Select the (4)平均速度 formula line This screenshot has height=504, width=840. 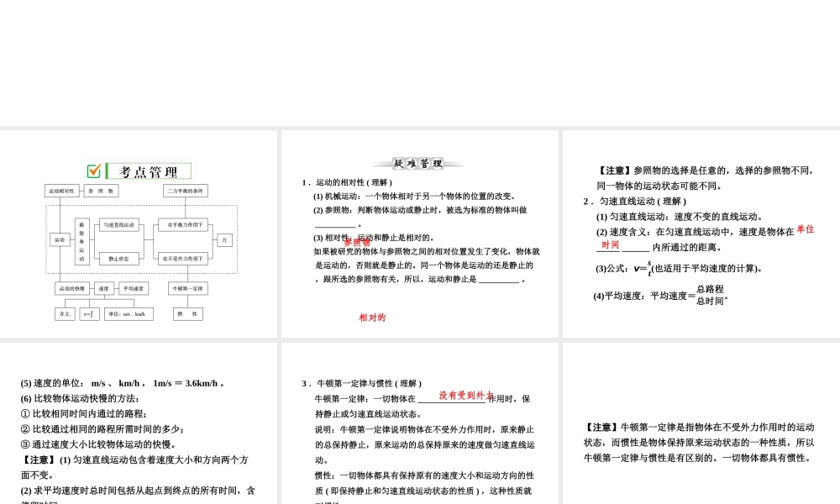tap(661, 295)
